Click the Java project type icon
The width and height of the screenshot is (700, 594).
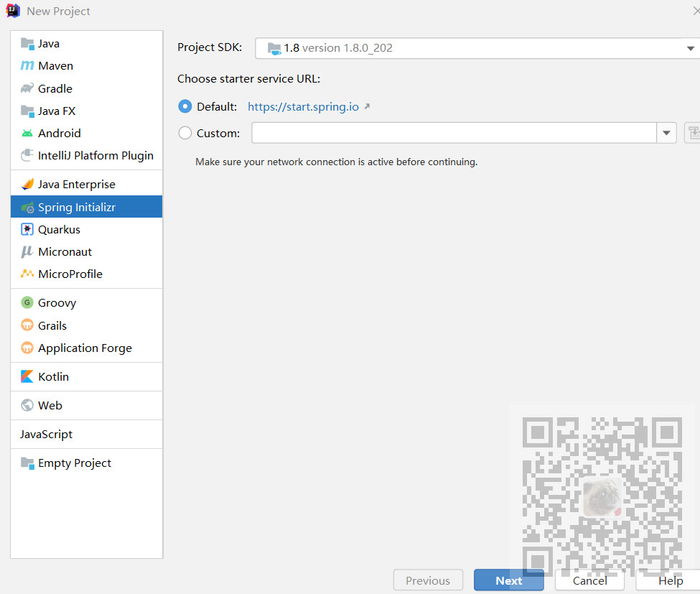27,44
